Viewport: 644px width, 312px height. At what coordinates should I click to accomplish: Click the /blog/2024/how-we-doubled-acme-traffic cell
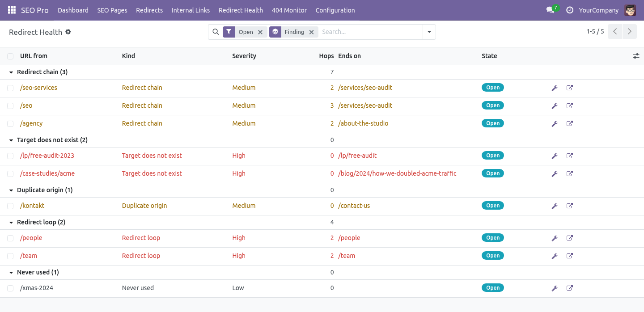397,173
